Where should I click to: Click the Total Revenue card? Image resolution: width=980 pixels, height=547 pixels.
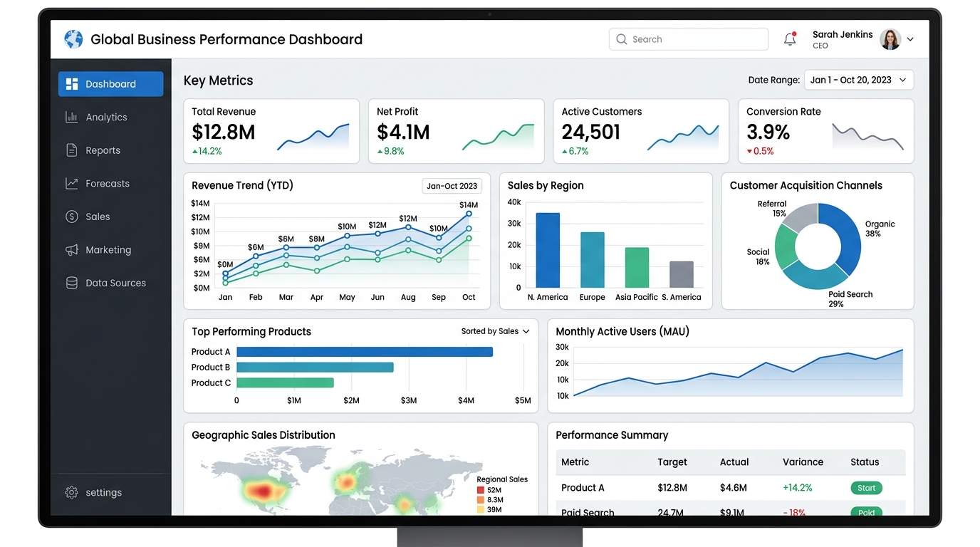pos(271,131)
